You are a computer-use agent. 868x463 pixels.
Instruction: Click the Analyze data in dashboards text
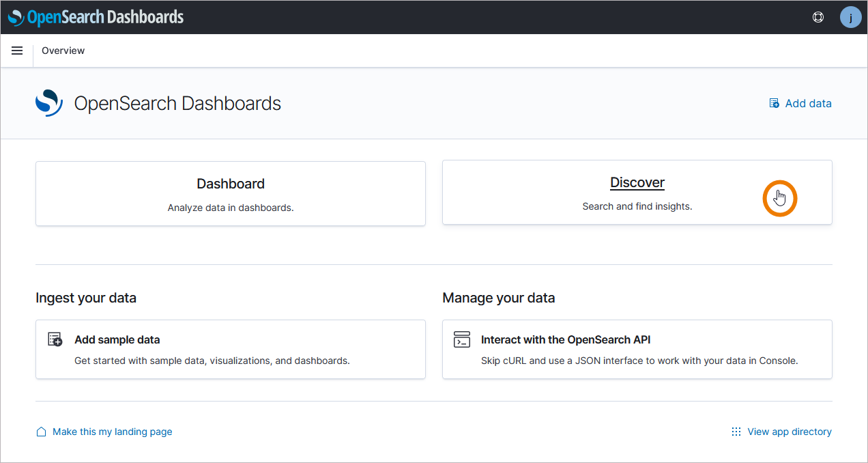[231, 208]
